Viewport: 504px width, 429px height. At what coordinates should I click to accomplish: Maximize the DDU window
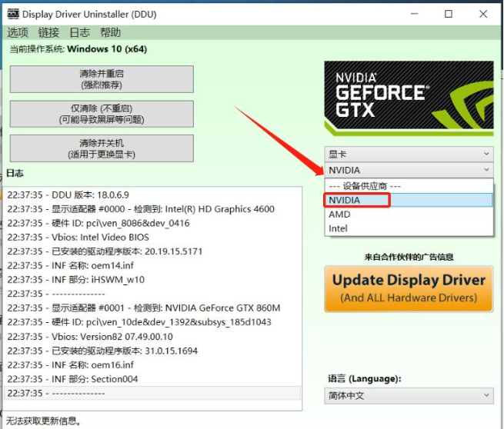449,14
